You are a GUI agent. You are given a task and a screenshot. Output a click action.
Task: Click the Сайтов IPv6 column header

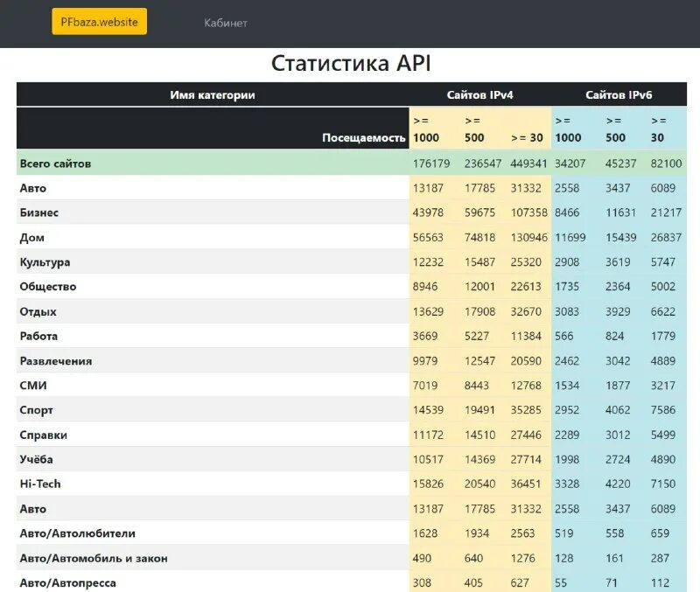618,94
